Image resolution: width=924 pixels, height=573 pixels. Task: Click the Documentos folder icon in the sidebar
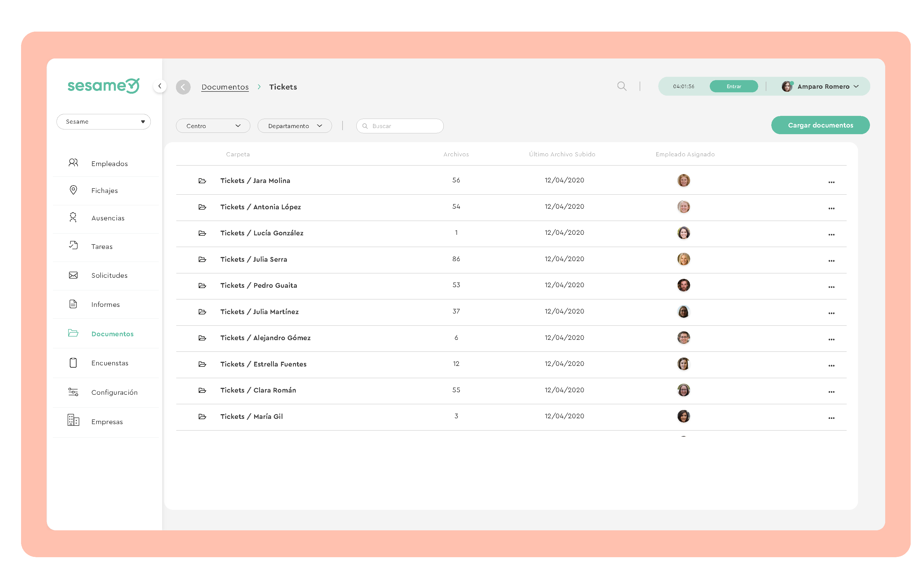pos(73,333)
